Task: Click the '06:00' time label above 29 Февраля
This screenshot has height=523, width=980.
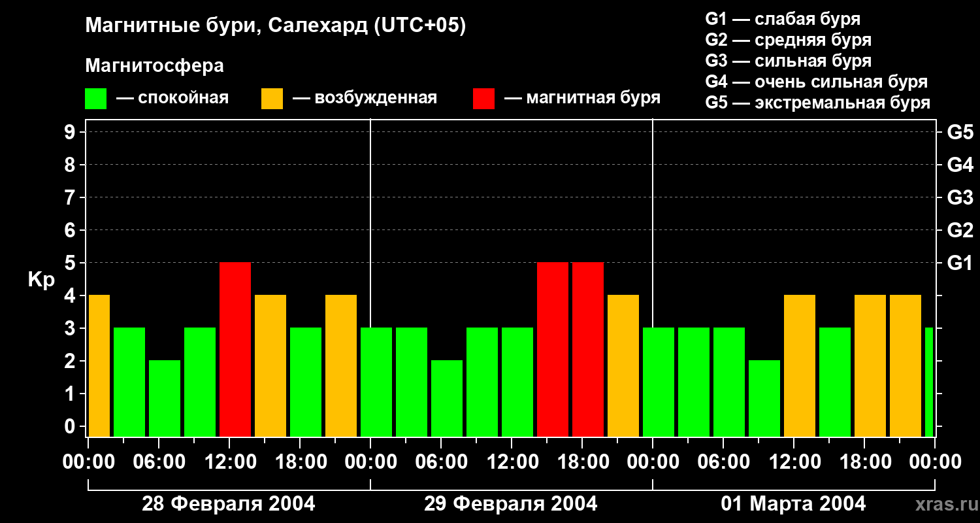Action: pos(441,462)
